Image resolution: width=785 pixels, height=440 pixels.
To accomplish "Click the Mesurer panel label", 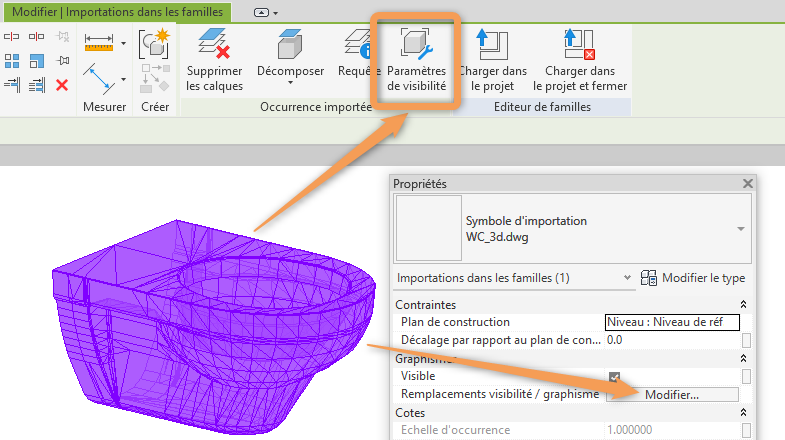I will pyautogui.click(x=105, y=107).
